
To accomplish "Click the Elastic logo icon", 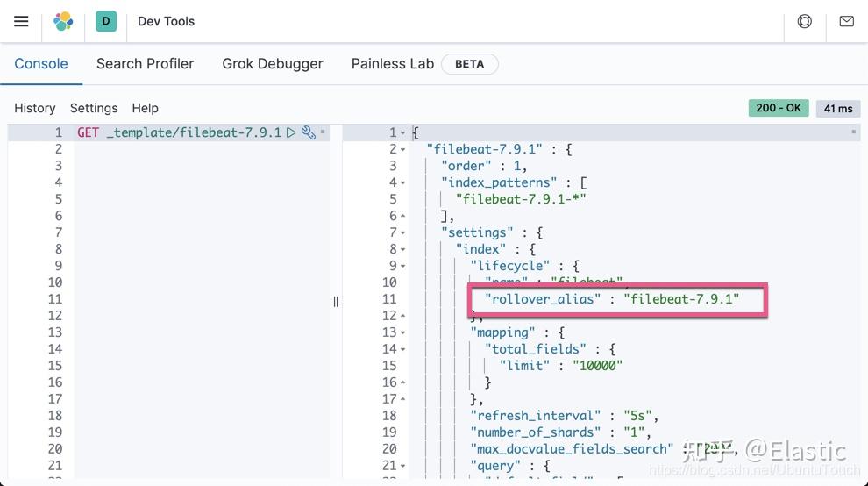I will pyautogui.click(x=63, y=22).
